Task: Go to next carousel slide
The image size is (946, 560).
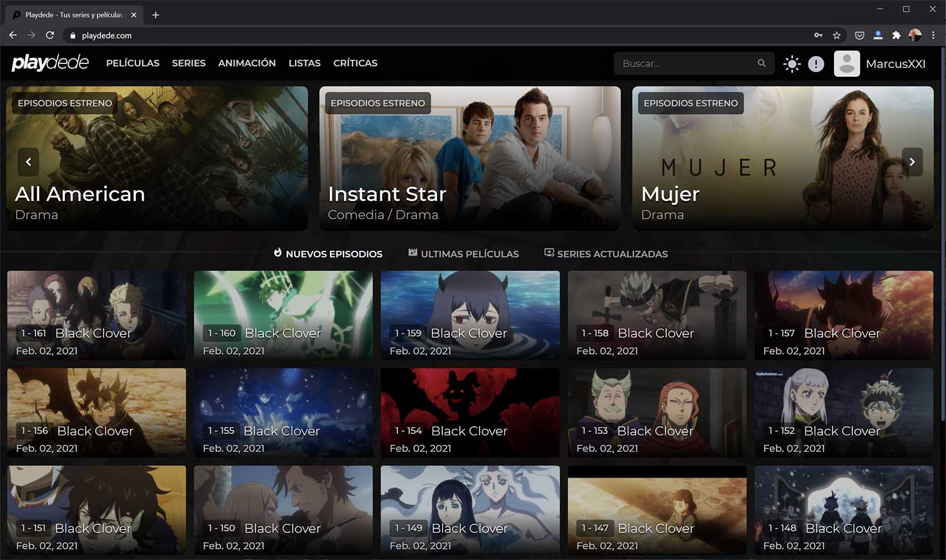Action: (x=912, y=161)
